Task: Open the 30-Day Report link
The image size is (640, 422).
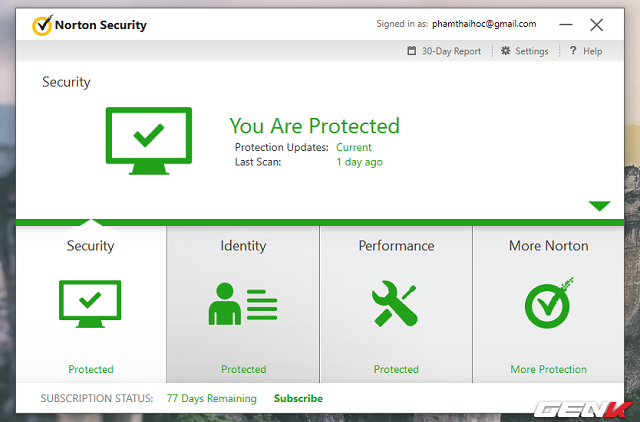Action: (x=451, y=51)
